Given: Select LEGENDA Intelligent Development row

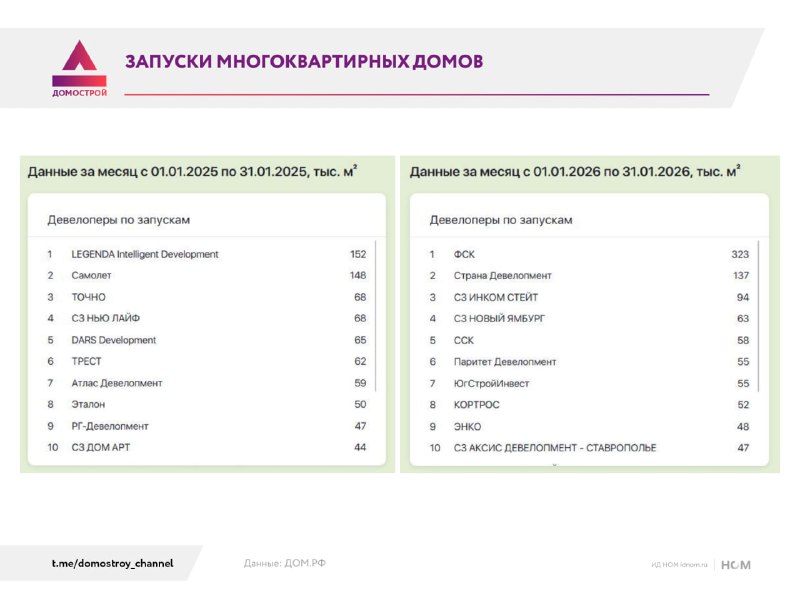Looking at the screenshot, I should click(x=207, y=254).
